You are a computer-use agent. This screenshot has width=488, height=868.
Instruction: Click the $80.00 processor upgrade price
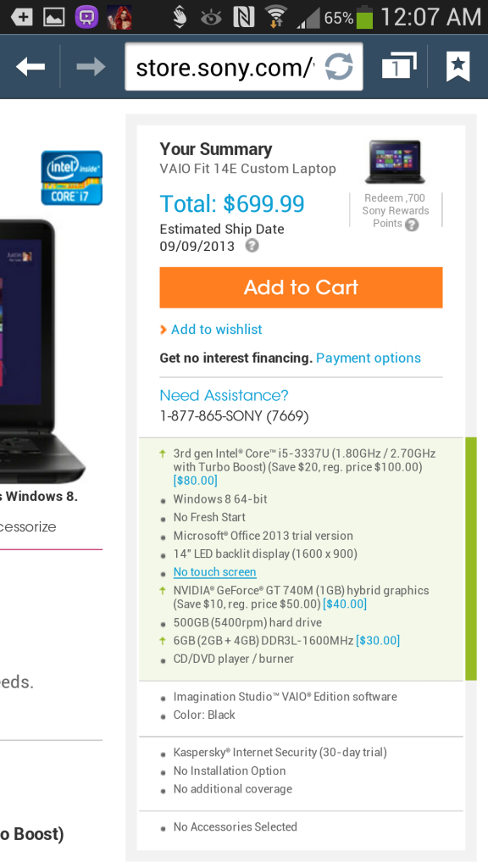[x=196, y=481]
